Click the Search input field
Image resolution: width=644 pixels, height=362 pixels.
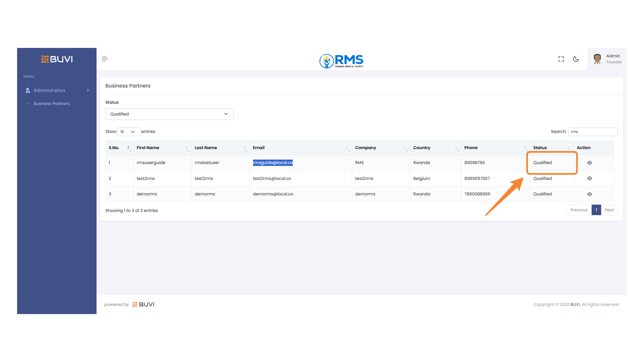pyautogui.click(x=593, y=132)
